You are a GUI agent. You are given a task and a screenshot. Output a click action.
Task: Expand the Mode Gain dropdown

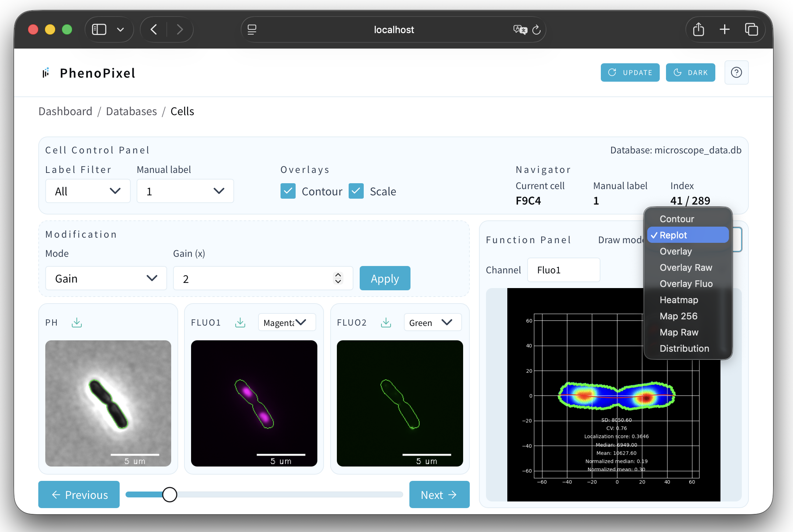[x=106, y=279]
